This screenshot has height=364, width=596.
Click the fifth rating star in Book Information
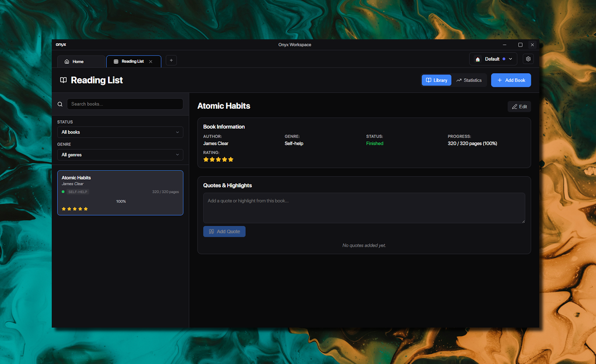[231, 160]
